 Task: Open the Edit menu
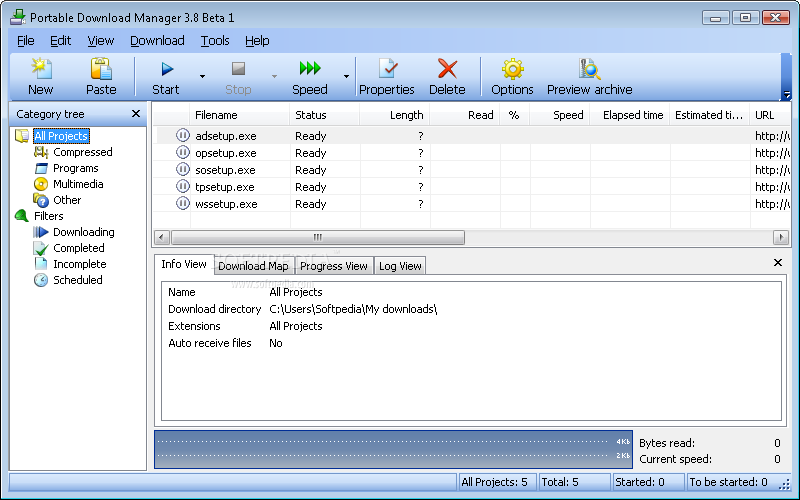tap(60, 41)
